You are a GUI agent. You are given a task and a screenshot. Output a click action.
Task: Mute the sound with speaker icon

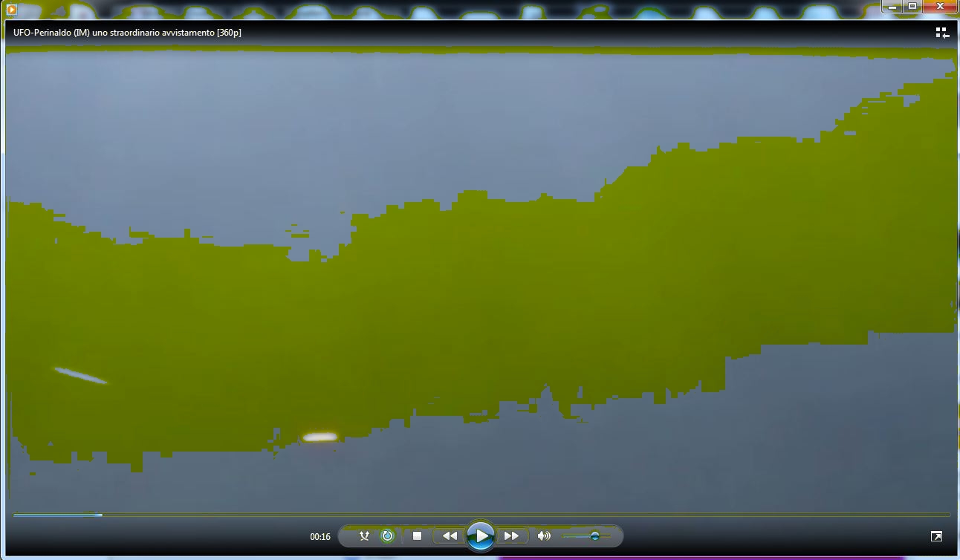pos(545,535)
